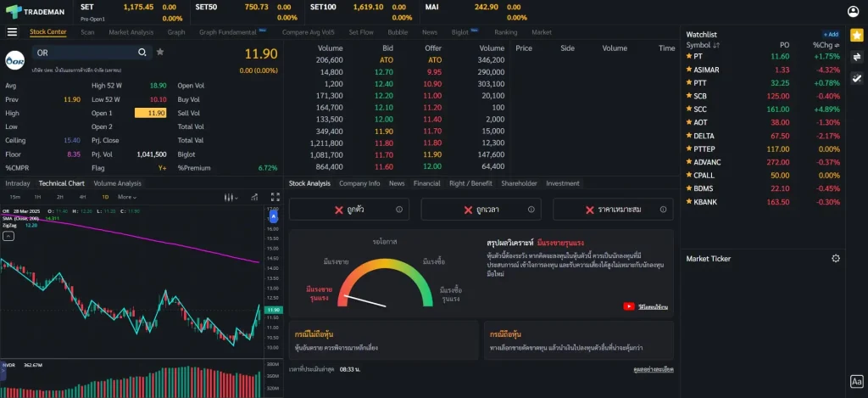
Task: Click the + Add watchlist button
Action: click(x=831, y=34)
